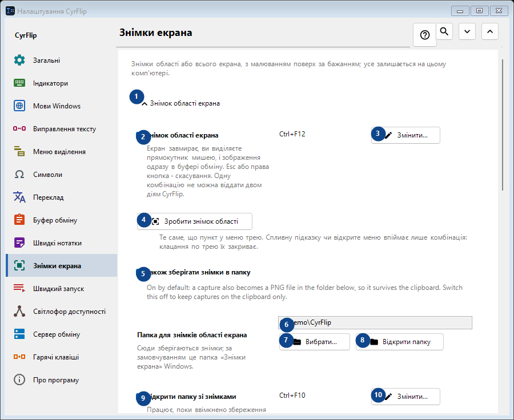Click the up chevron button in header
Screen dimensions: 514x420
point(490,31)
